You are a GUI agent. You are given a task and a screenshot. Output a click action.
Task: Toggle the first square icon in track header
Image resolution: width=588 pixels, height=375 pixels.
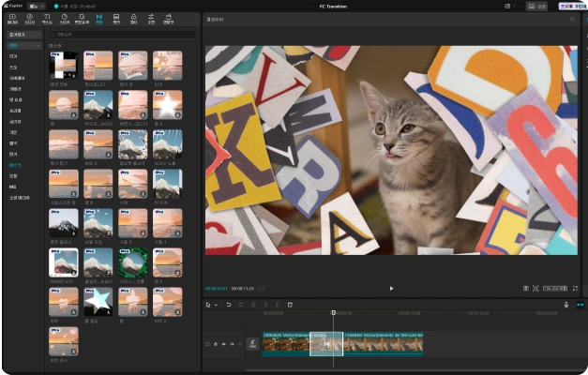207,344
